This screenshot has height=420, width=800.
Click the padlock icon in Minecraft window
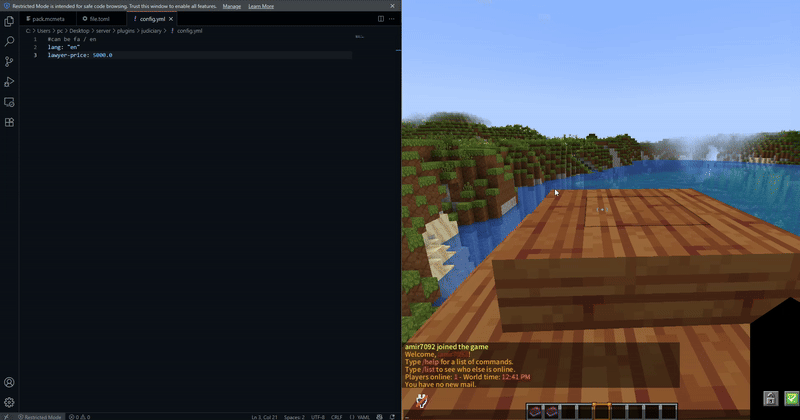pos(770,398)
